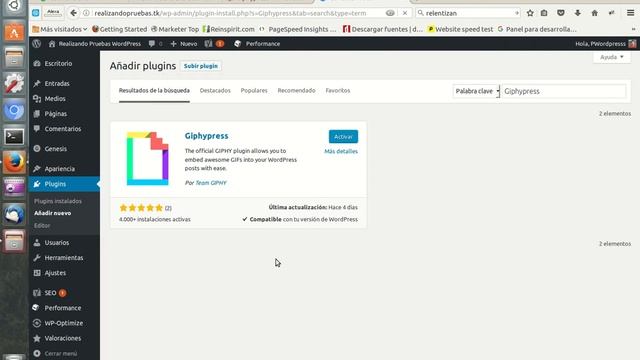Open Más visitados bookmarks dropdown
Image resolution: width=640 pixels, height=360 pixels.
pos(60,29)
